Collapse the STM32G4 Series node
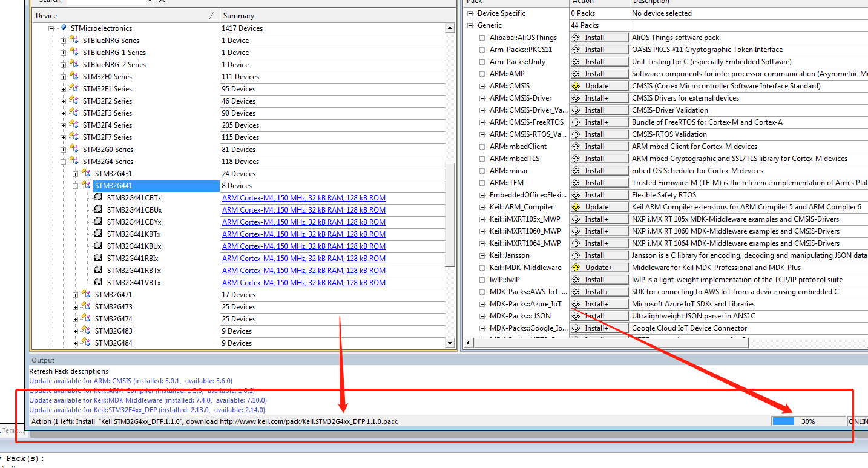 [x=63, y=162]
